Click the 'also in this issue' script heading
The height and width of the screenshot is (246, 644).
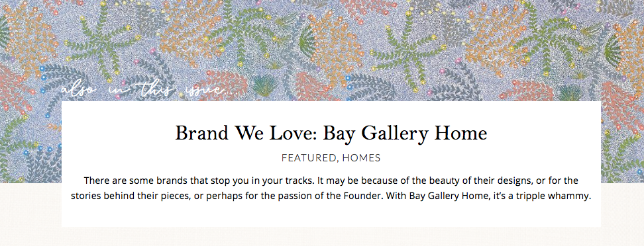[x=143, y=90]
